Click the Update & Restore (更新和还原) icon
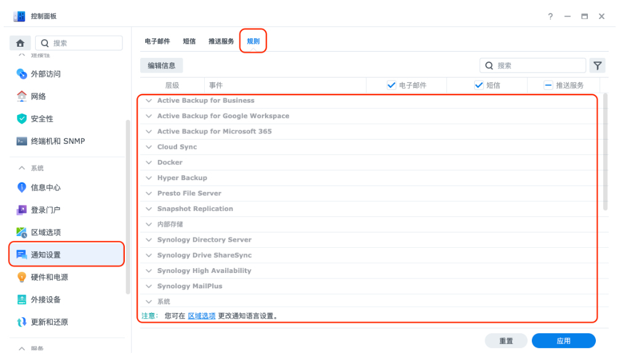Image resolution: width=618 pixels, height=364 pixels. (x=22, y=322)
